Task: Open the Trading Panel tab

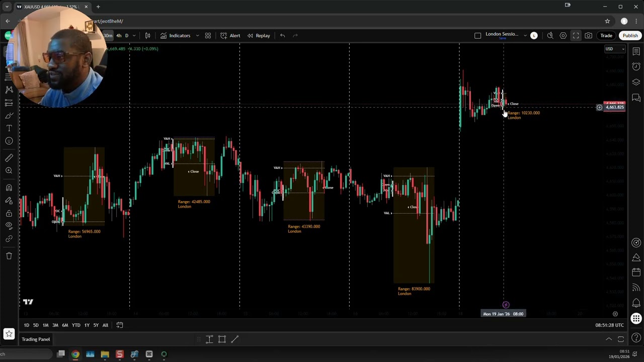Action: [36, 339]
